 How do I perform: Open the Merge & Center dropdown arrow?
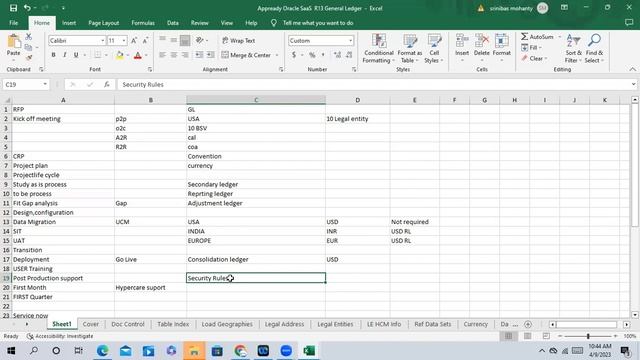277,55
